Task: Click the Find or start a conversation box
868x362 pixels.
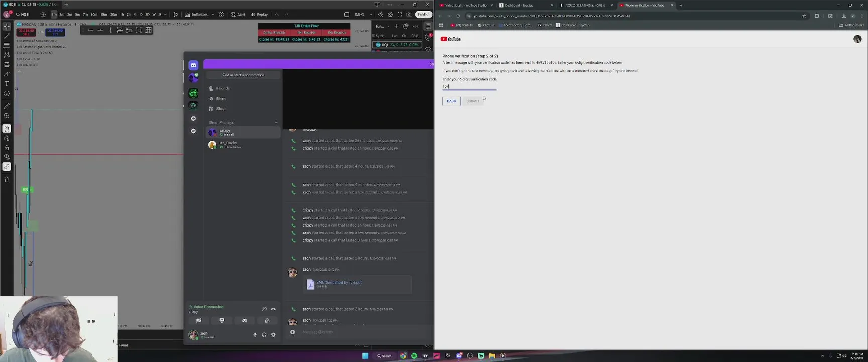Action: [x=243, y=75]
